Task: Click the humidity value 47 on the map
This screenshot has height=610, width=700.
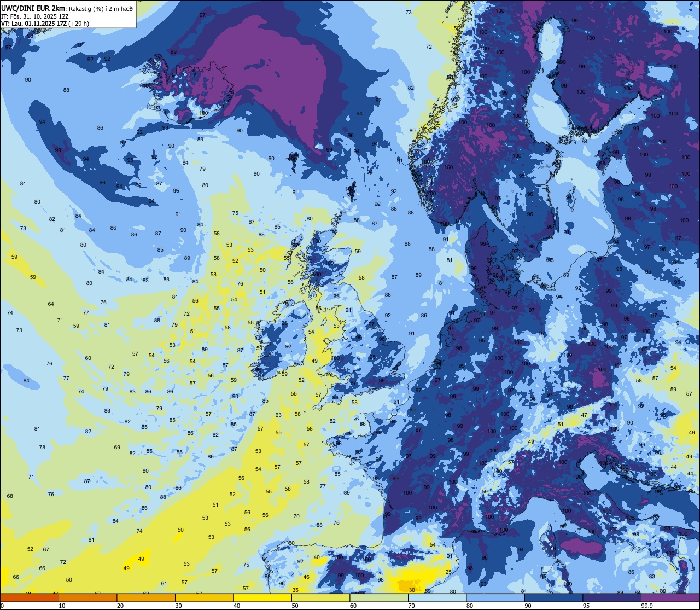Action: (584, 415)
